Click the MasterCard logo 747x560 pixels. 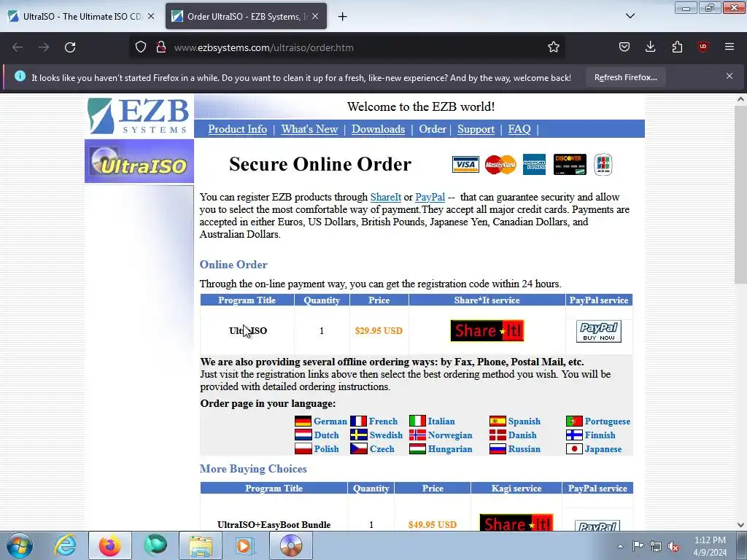500,165
